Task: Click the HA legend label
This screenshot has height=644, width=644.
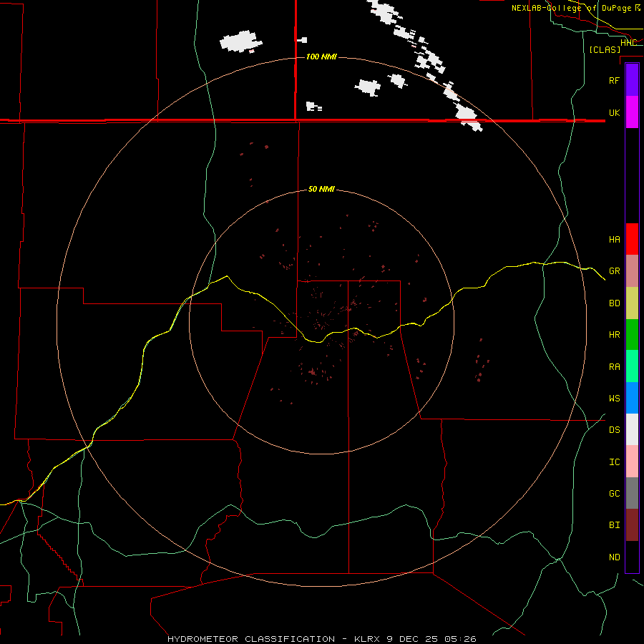Action: (x=614, y=240)
